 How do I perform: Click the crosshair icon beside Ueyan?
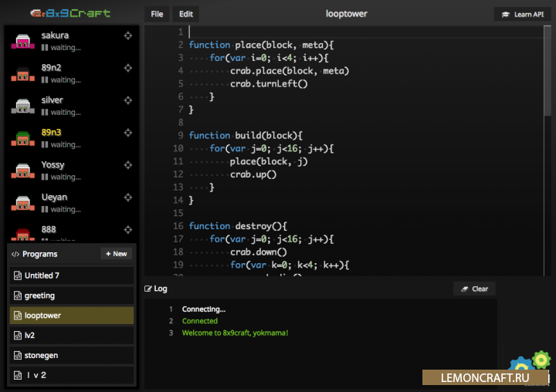(128, 198)
